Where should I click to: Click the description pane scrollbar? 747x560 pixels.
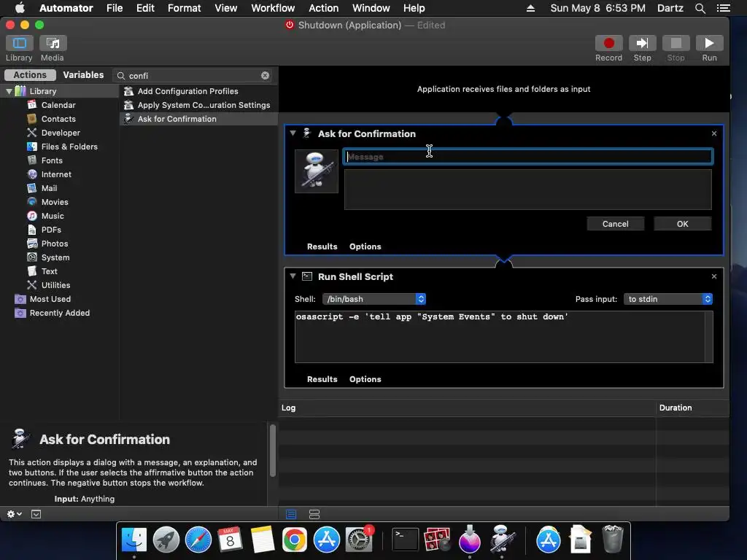coord(273,451)
